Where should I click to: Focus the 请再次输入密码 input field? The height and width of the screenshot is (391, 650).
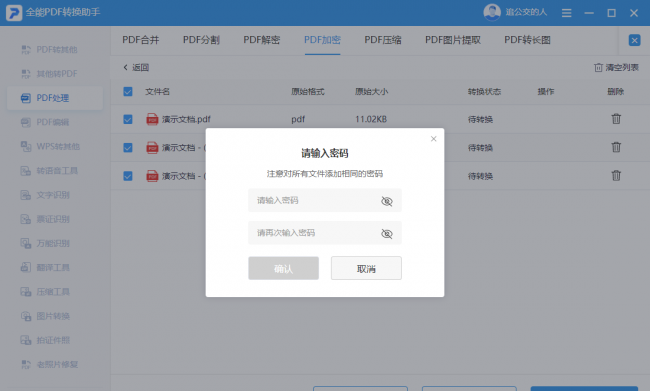(325, 233)
